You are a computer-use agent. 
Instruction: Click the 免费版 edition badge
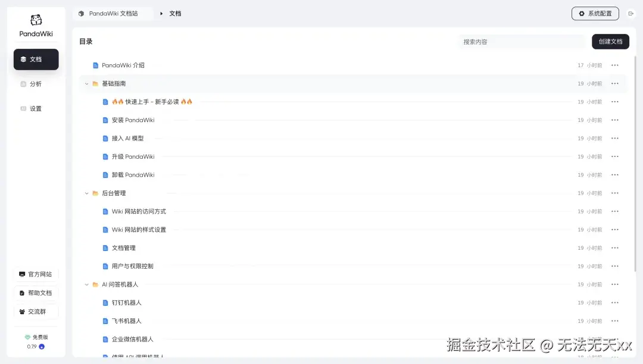36,337
